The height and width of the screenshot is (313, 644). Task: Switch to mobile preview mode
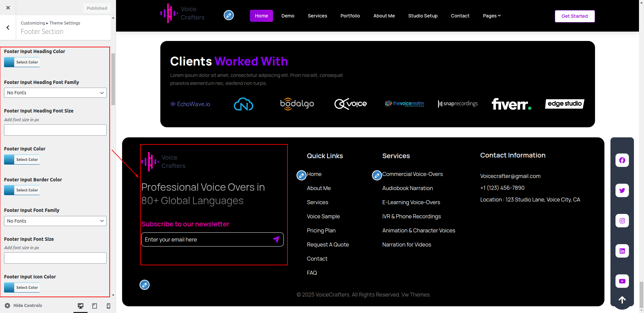tap(108, 306)
